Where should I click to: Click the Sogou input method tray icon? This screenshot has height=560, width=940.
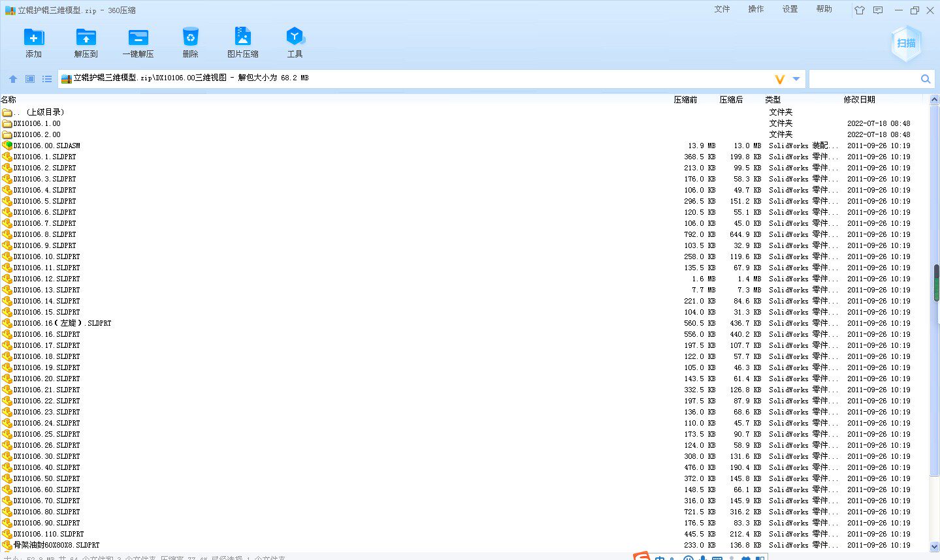click(641, 556)
